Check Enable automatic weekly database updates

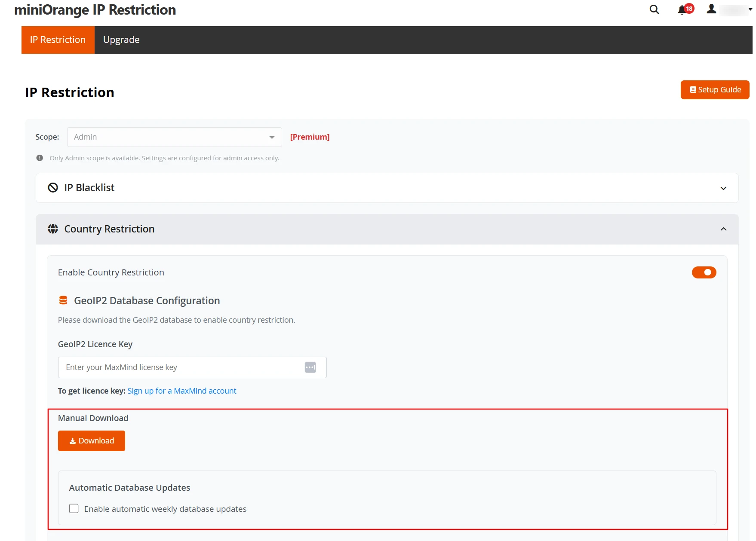[74, 509]
